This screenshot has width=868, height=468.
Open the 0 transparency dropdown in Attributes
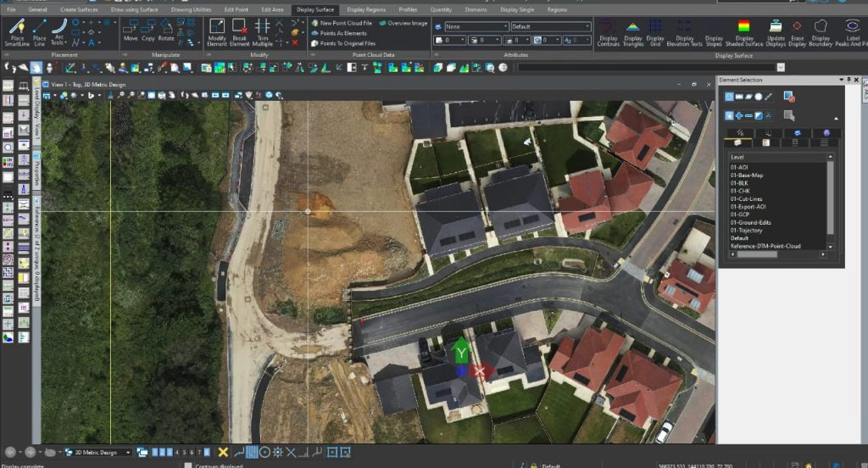[547, 41]
